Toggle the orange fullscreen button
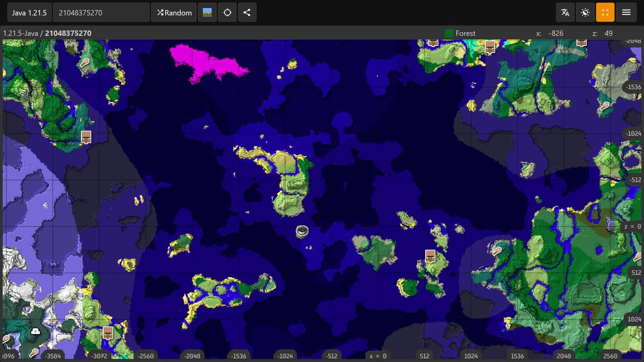Screen dimensions: 644x362 (x=605, y=13)
